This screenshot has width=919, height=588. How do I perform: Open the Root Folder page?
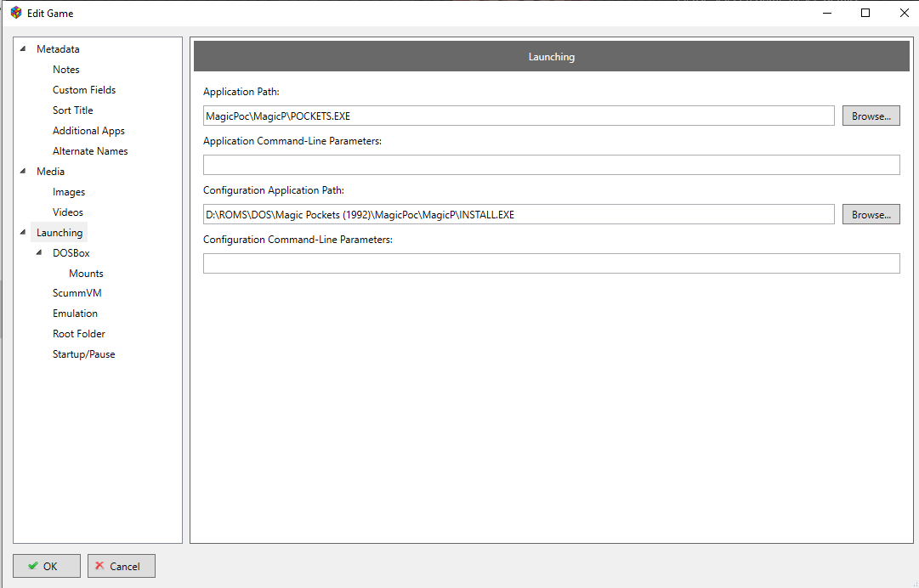click(78, 334)
